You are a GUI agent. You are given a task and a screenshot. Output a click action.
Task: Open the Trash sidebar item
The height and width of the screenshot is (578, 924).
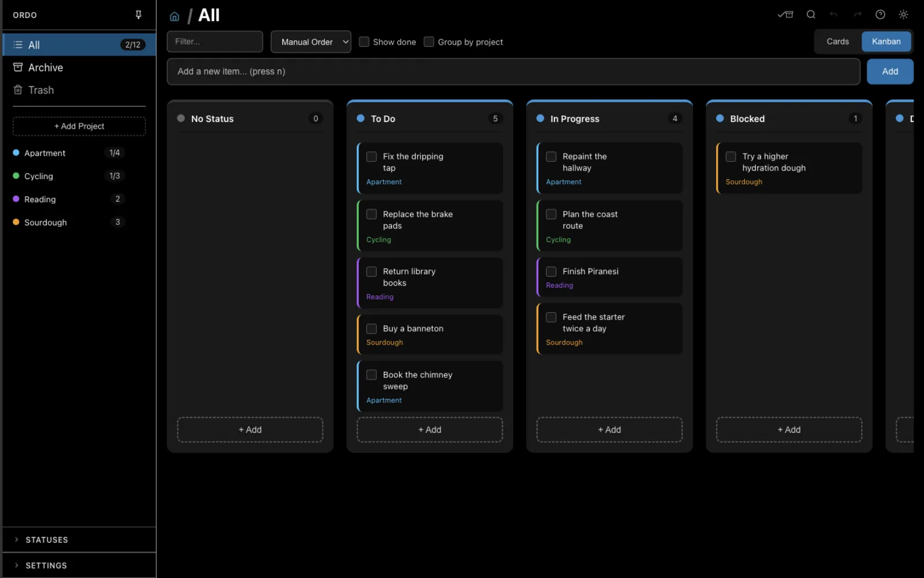tap(79, 90)
